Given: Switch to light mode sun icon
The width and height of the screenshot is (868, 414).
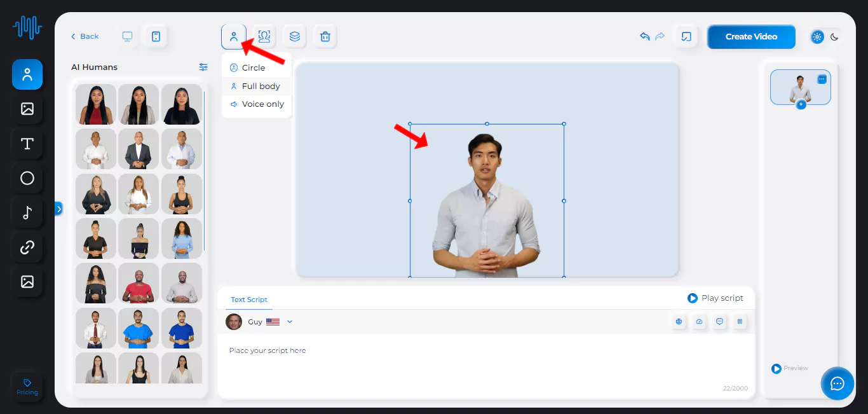Looking at the screenshot, I should 817,37.
